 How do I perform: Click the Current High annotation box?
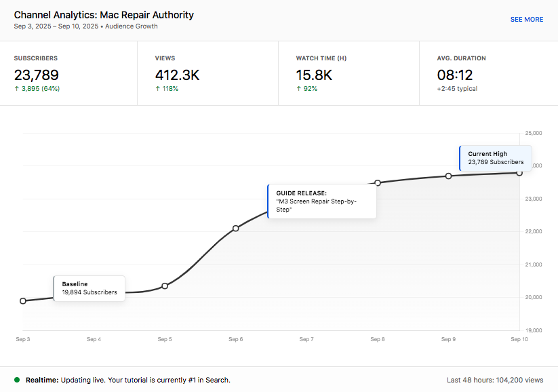click(496, 158)
